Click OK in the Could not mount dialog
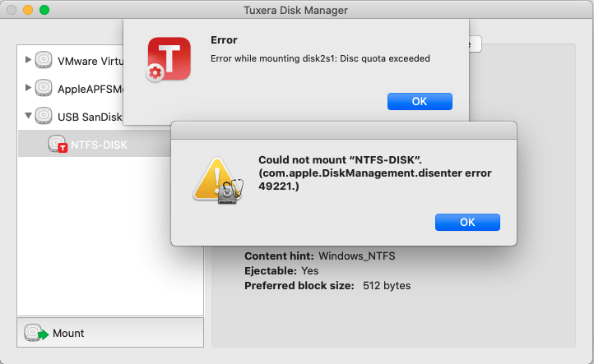The image size is (594, 364). [x=467, y=222]
